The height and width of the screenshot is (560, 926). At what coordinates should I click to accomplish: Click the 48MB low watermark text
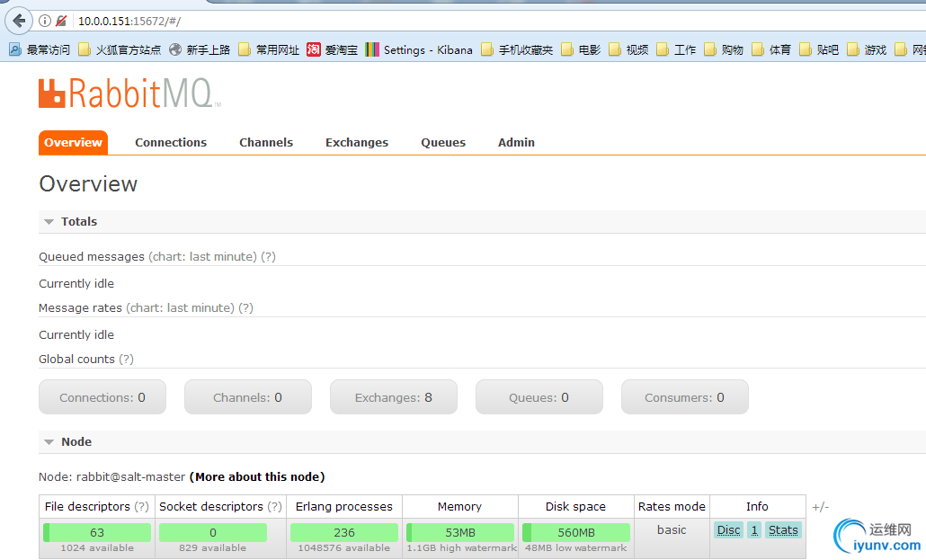coord(575,548)
